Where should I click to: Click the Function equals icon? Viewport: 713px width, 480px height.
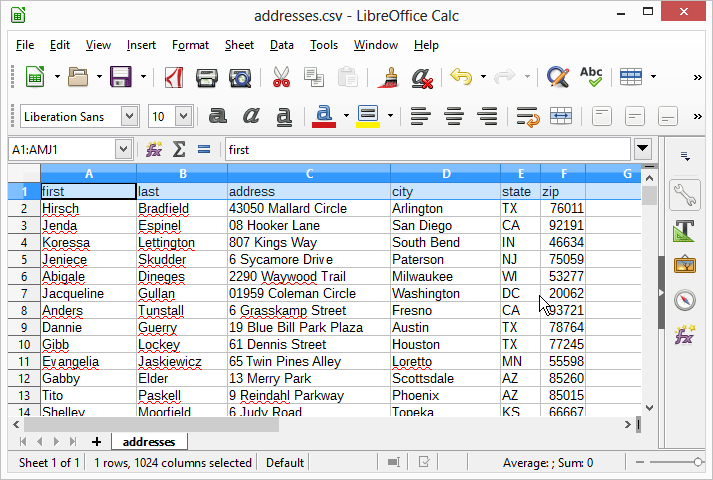(204, 149)
